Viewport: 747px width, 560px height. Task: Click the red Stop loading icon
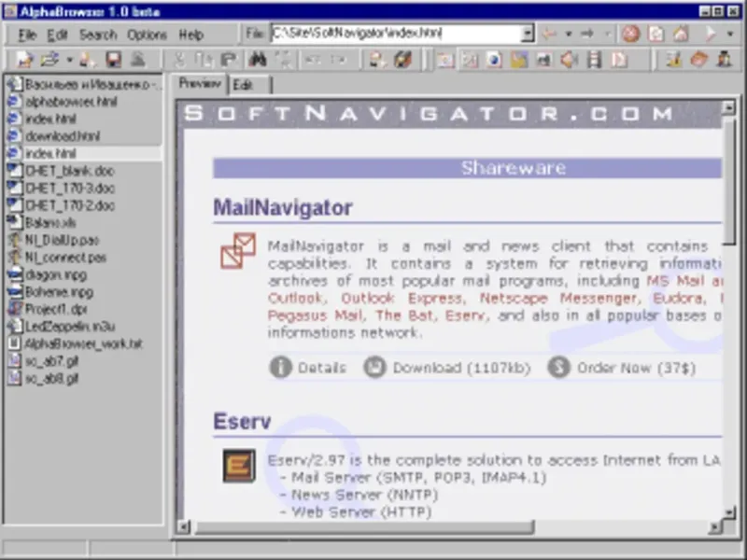point(631,34)
